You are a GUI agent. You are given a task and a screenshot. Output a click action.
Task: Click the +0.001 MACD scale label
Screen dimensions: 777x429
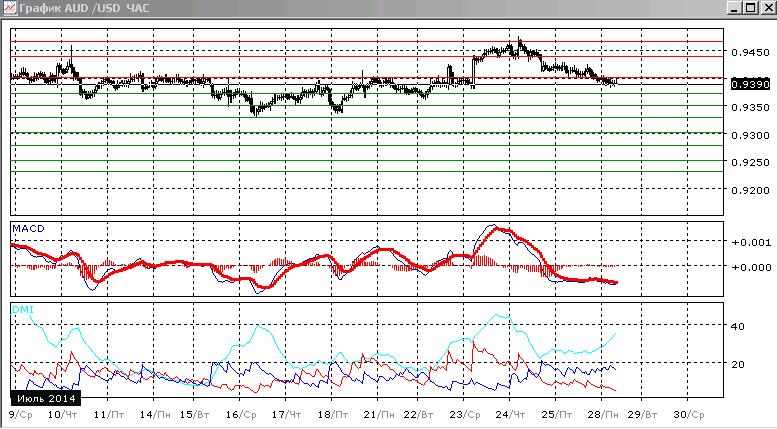[751, 242]
